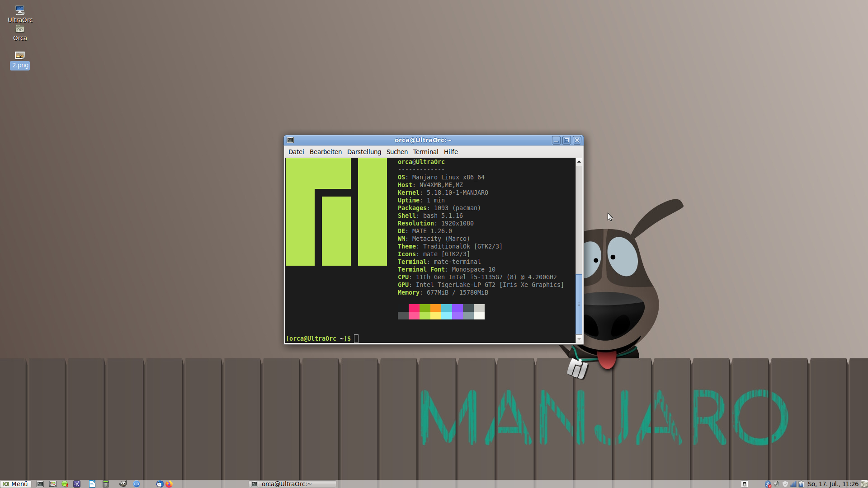Screen dimensions: 868x488
Task: Click the shield update tray icon
Action: coord(785,484)
